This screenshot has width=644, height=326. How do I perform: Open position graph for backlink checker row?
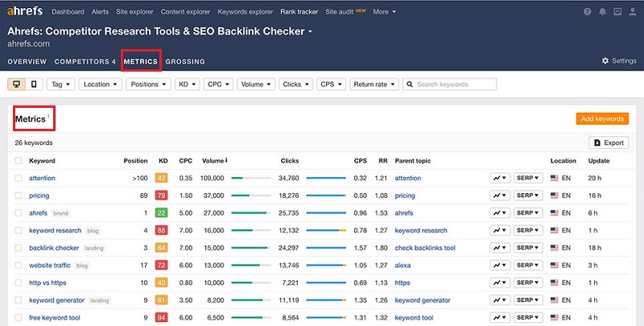500,248
